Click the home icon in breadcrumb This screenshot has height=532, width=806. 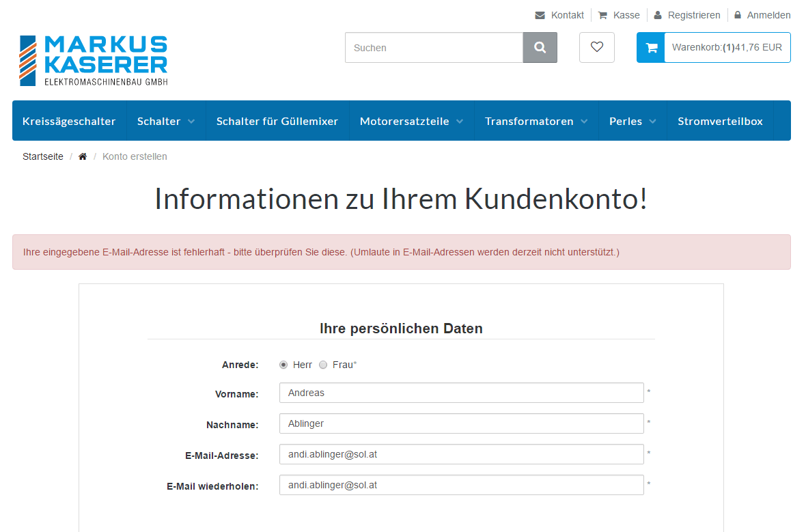point(83,157)
